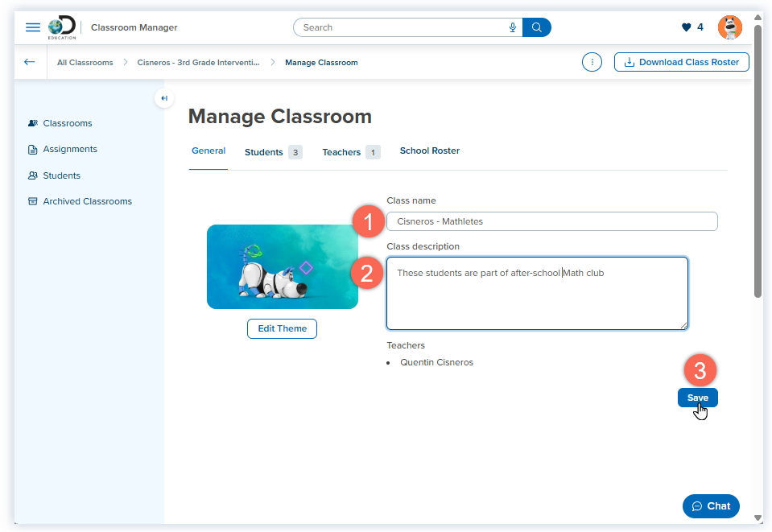Open the Chat support widget
The image size is (772, 532).
pos(711,506)
